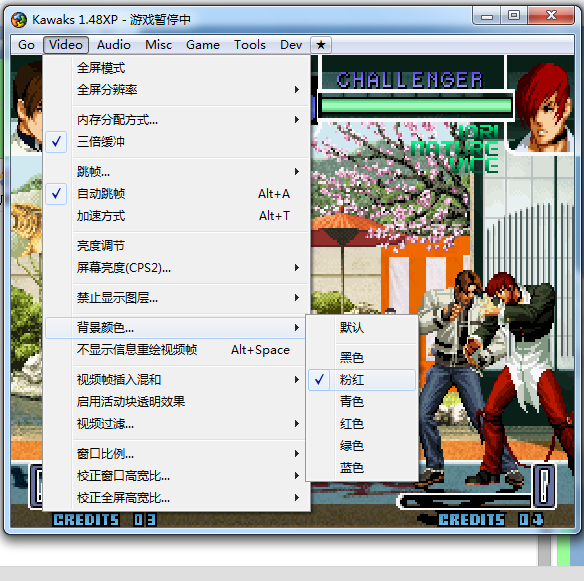Open the Go menu
The image size is (584, 581).
(26, 45)
